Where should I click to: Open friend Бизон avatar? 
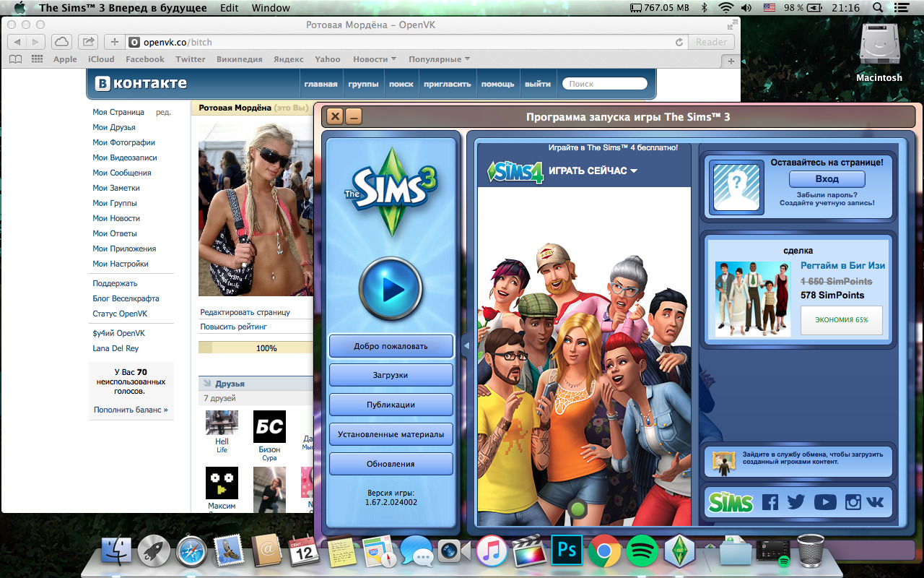point(269,426)
